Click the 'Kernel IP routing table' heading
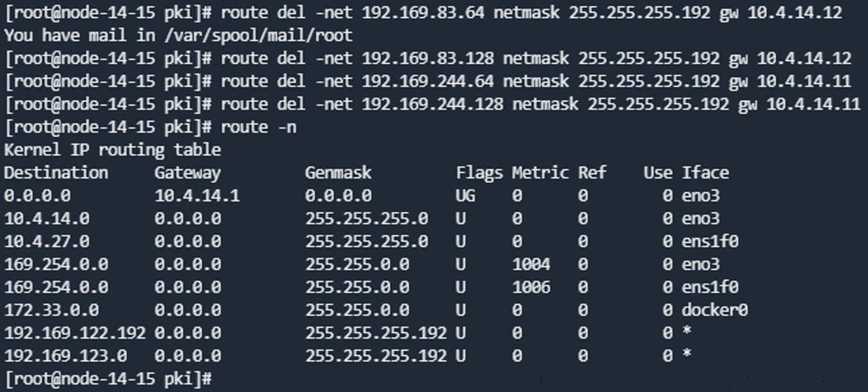This screenshot has width=868, height=392. click(x=113, y=150)
